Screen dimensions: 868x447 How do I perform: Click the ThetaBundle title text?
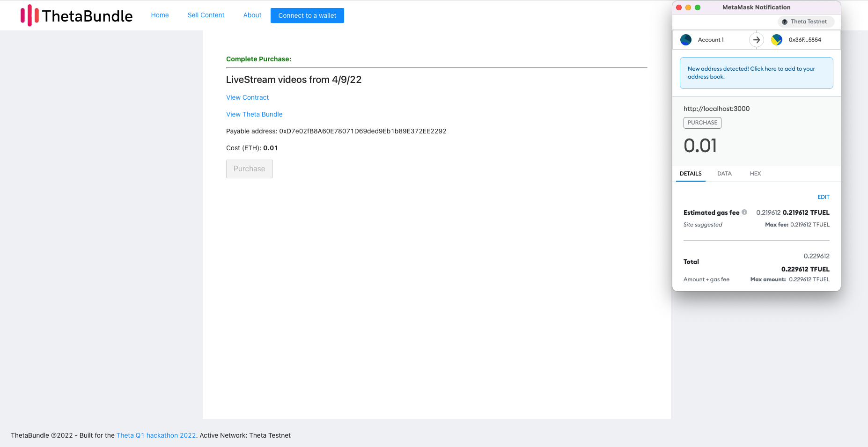point(88,16)
